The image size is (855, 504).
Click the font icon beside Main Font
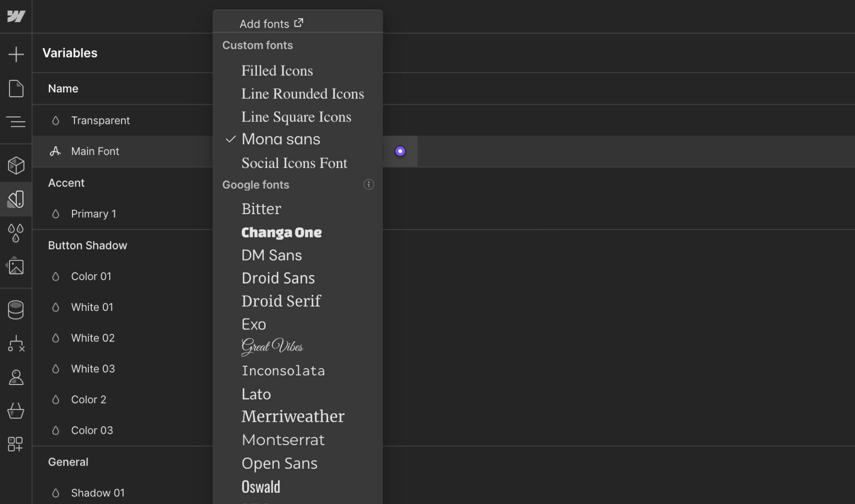(55, 151)
